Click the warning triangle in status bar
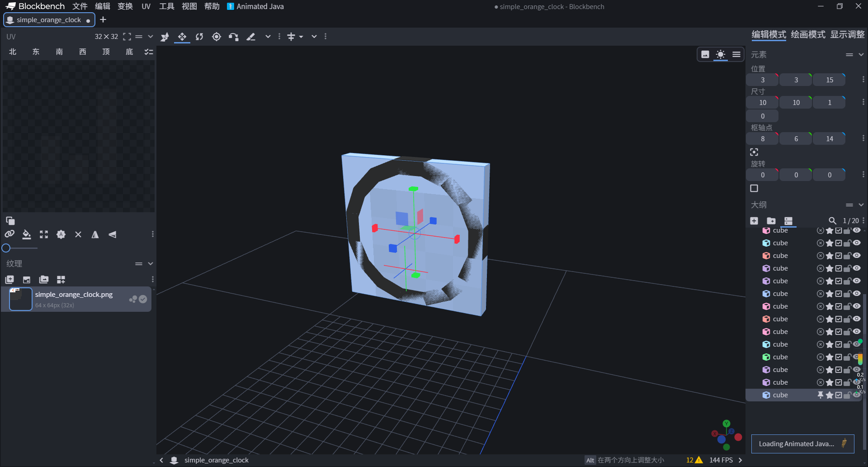868x467 pixels. pos(699,460)
